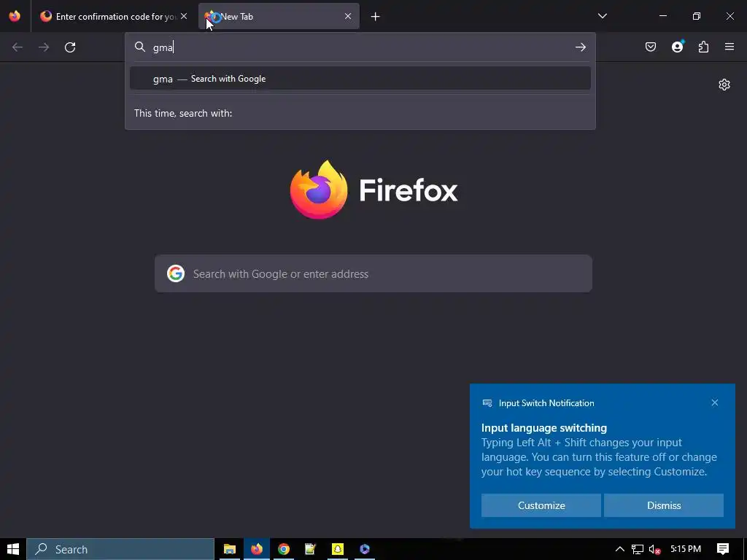The width and height of the screenshot is (747, 560).
Task: Open the Firefox application hamburger menu
Action: [x=729, y=47]
